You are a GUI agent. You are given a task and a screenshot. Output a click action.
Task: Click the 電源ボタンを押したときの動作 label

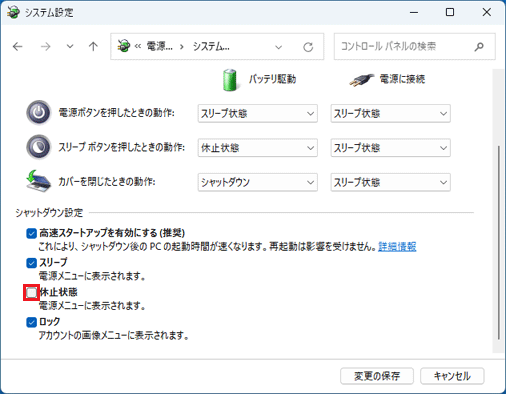tap(117, 113)
